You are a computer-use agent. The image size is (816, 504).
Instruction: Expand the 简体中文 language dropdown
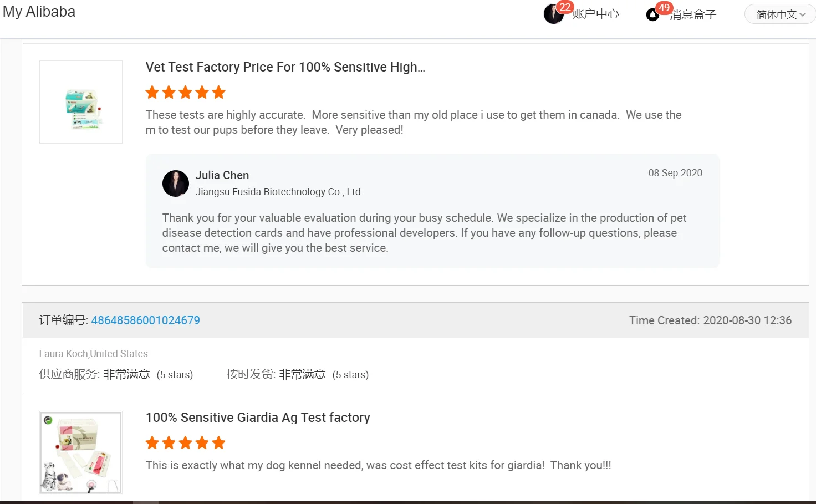tap(781, 14)
